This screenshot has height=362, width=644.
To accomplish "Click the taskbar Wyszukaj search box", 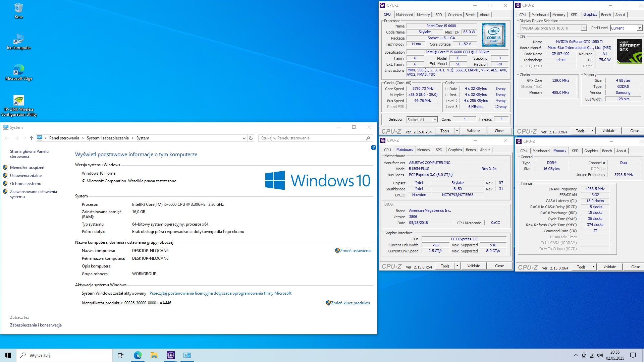I will click(64, 355).
